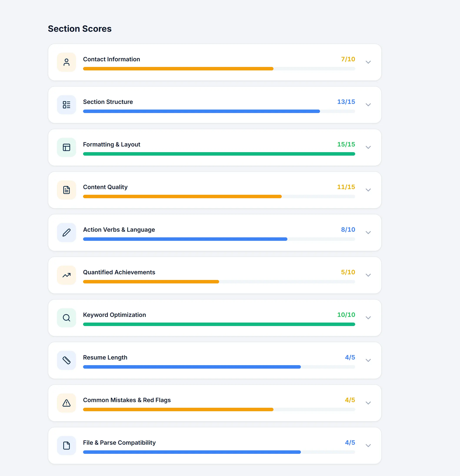
Task: Expand the Resume Length chevron
Action: tap(368, 360)
